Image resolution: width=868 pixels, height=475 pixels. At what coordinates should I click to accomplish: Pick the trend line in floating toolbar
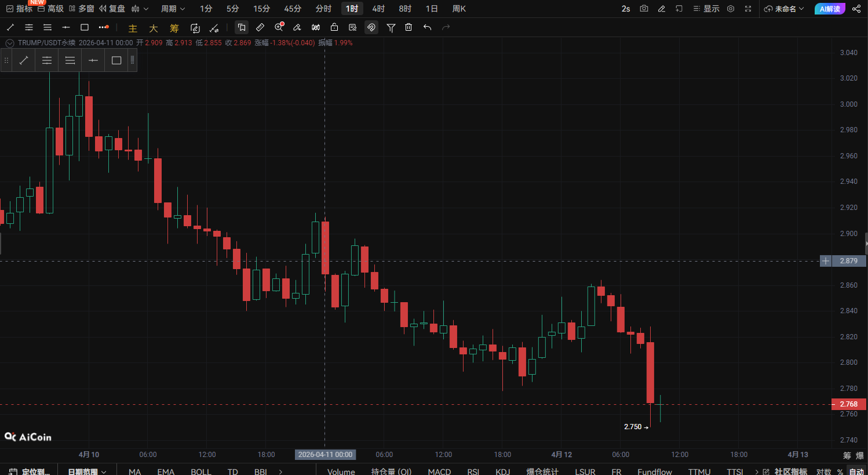coord(24,60)
